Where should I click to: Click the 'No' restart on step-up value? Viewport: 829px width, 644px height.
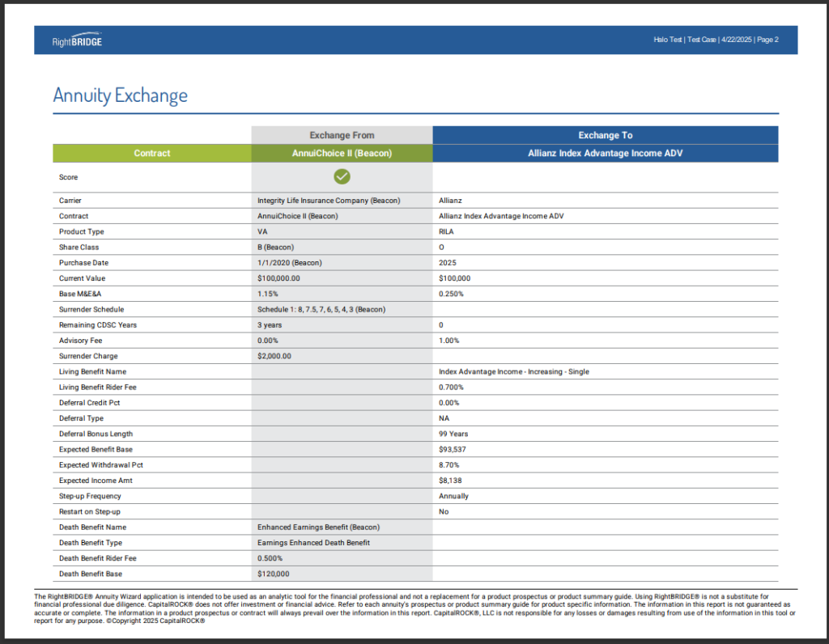click(x=444, y=512)
